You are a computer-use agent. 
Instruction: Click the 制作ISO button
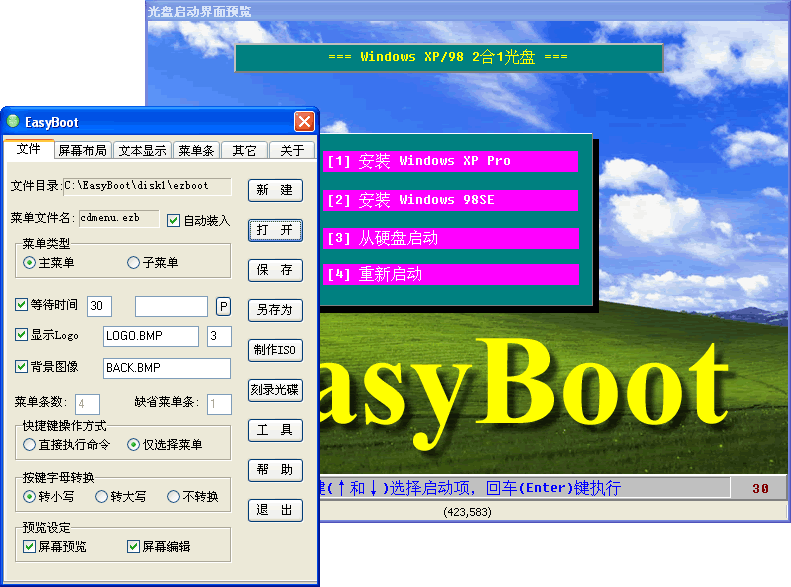point(275,350)
